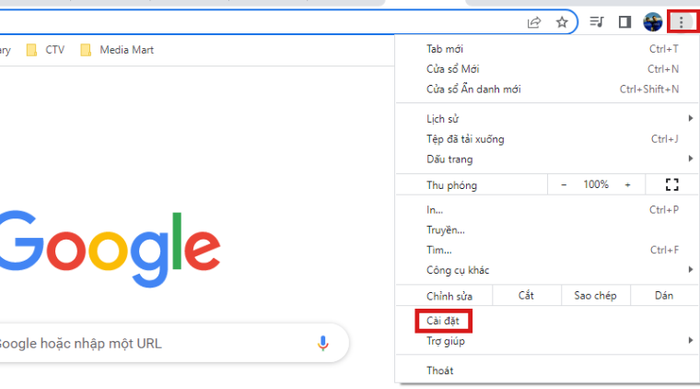Select Tab mới menu entry
The image size is (700, 389).
547,49
